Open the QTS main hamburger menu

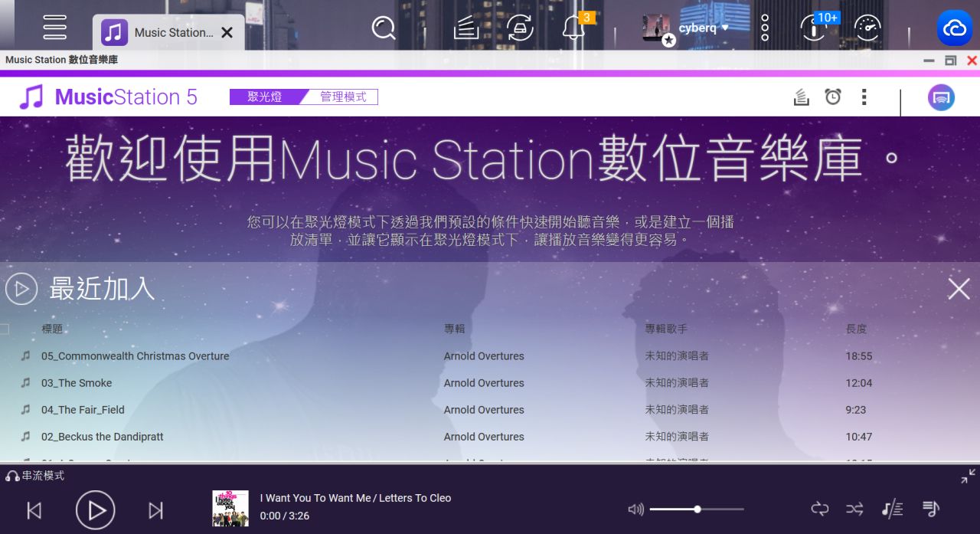tap(55, 28)
